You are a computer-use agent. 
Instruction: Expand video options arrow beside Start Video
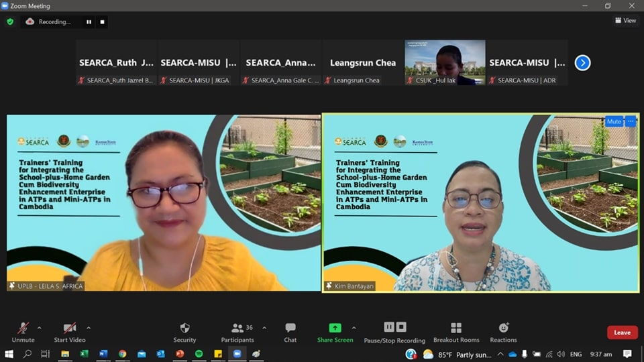[x=89, y=328]
